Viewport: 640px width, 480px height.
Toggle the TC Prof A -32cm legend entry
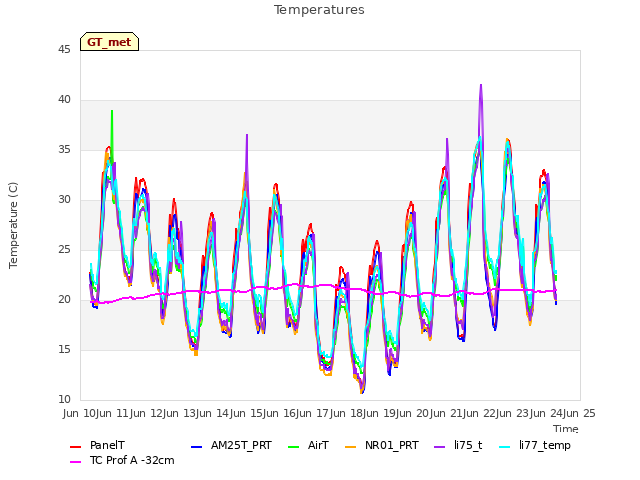pos(122,460)
